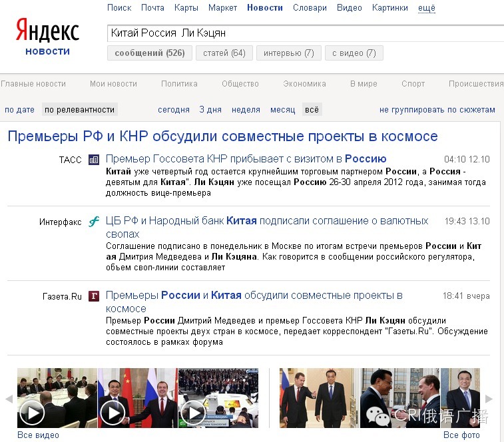
Task: Select the сообщений (526) filter
Action: pos(150,53)
